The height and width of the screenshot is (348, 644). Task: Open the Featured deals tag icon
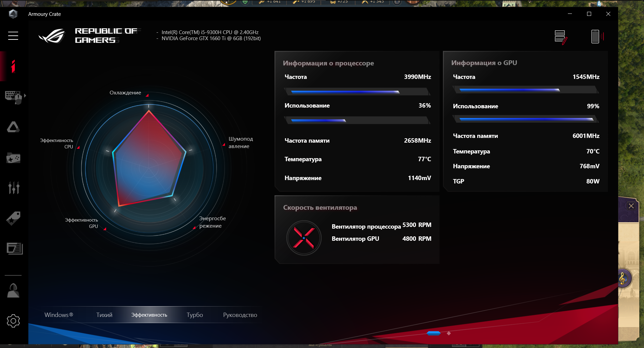coord(13,218)
